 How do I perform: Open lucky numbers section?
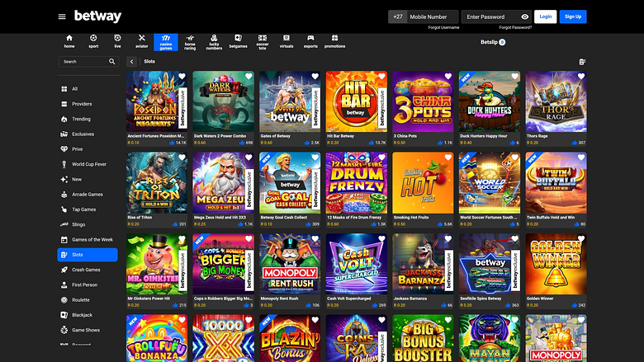tap(214, 42)
